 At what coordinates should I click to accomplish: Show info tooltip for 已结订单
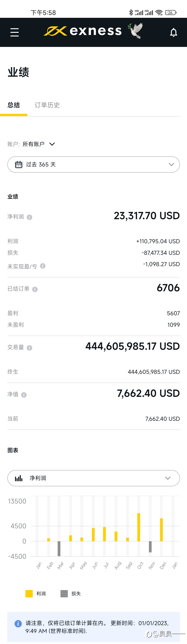click(35, 289)
